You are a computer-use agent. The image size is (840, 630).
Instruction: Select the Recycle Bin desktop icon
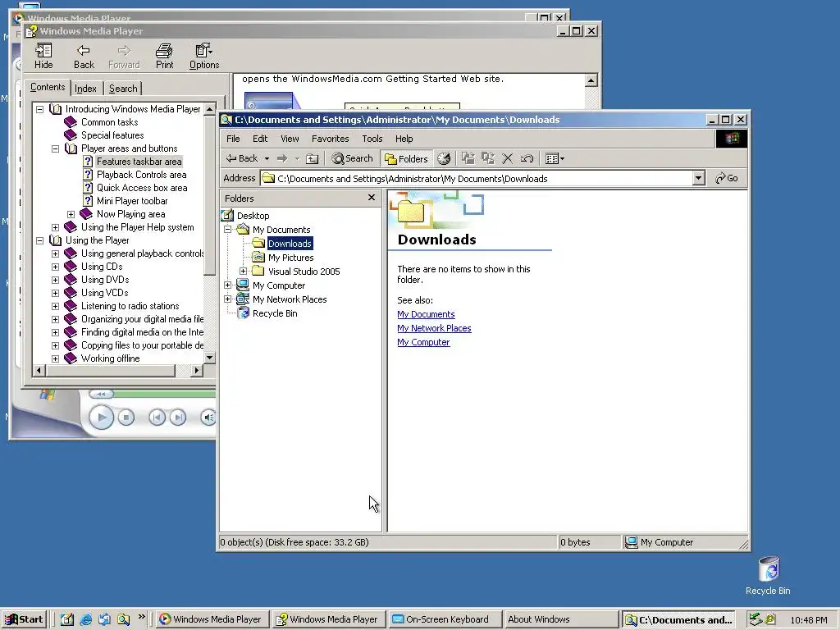[x=768, y=576]
